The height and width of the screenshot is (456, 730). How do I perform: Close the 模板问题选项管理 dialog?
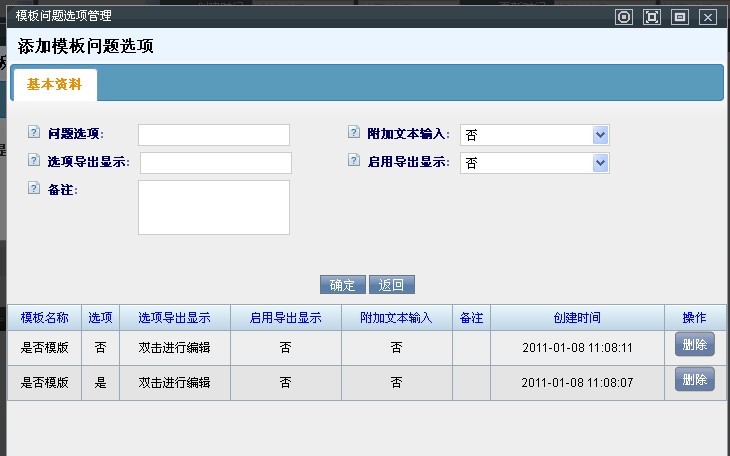coord(707,17)
